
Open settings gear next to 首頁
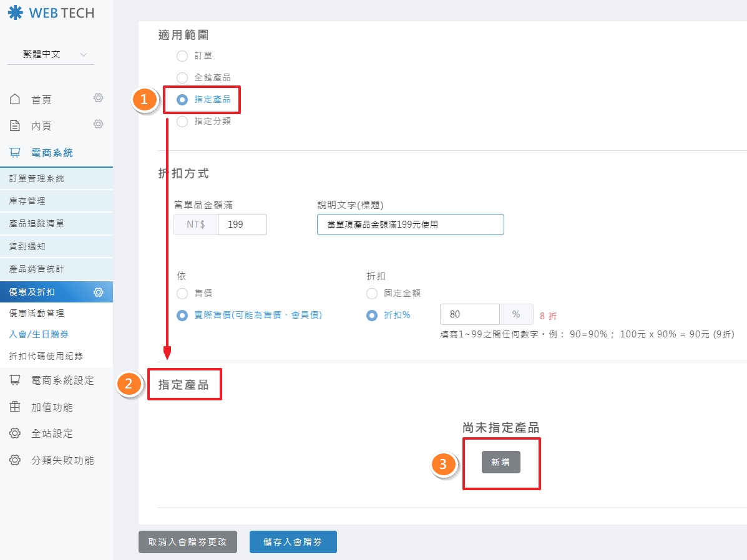click(98, 98)
